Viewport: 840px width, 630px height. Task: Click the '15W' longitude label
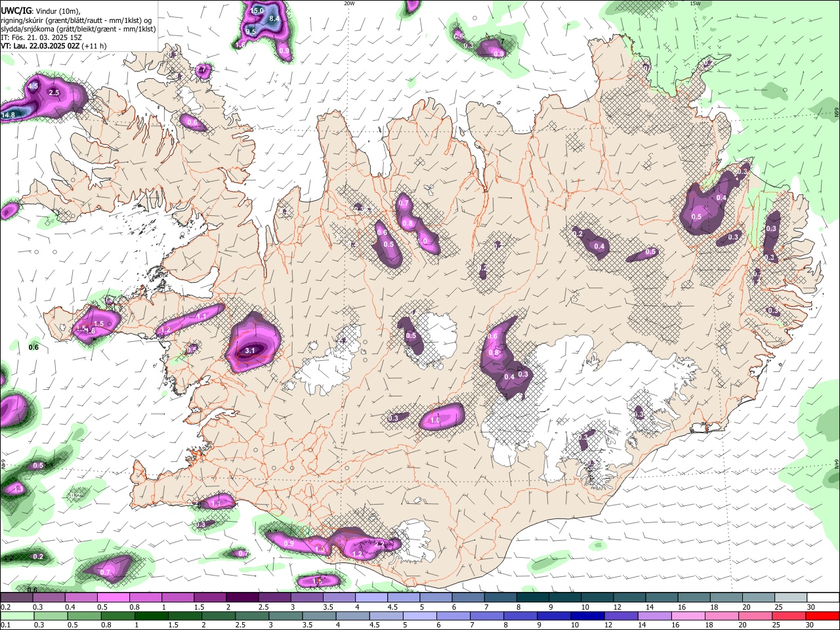(x=695, y=3)
